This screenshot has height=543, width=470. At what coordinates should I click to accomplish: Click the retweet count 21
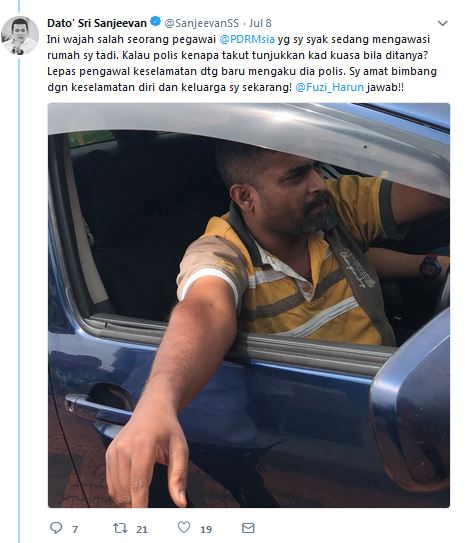tap(142, 529)
